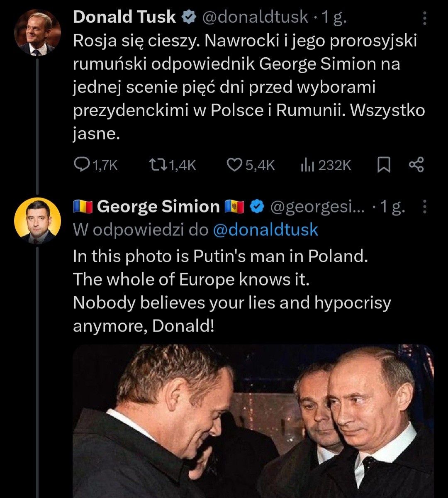Bookmark Donald Tusk's tweet
The width and height of the screenshot is (448, 498).
pyautogui.click(x=384, y=166)
